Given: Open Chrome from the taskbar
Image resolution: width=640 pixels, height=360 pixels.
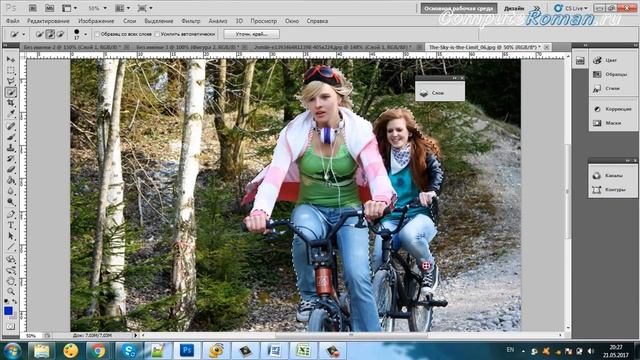Looking at the screenshot, I should (x=98, y=351).
